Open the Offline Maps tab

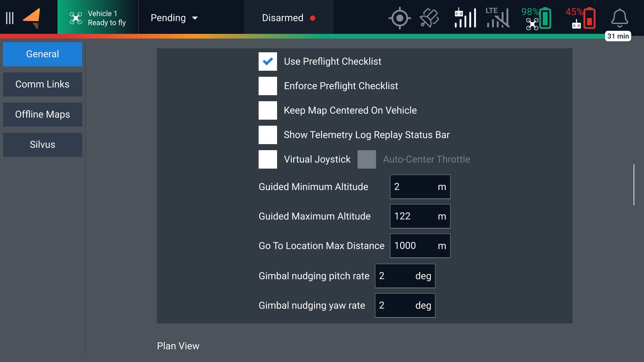pyautogui.click(x=43, y=115)
